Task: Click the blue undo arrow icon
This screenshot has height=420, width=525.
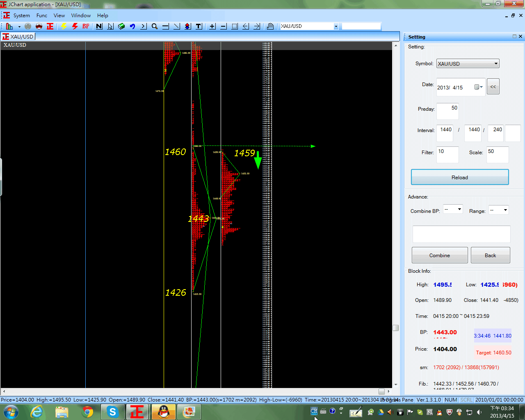Action: 132,26
